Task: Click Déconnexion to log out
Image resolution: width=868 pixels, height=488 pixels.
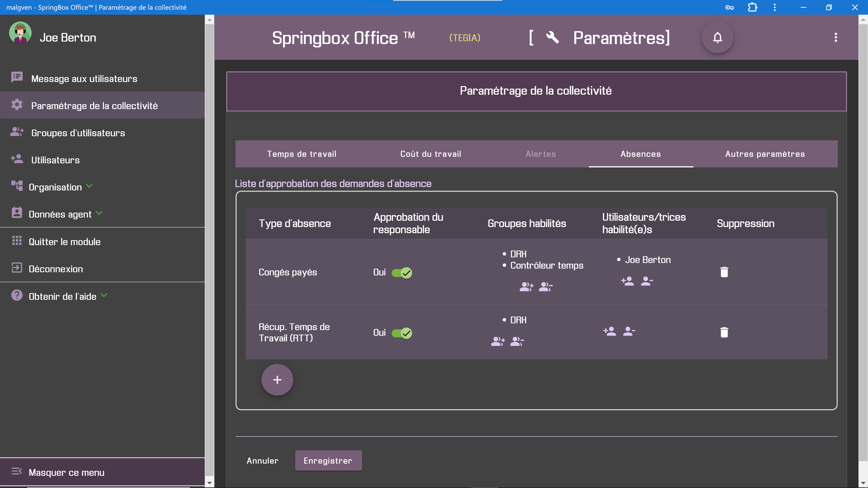Action: coord(102,269)
